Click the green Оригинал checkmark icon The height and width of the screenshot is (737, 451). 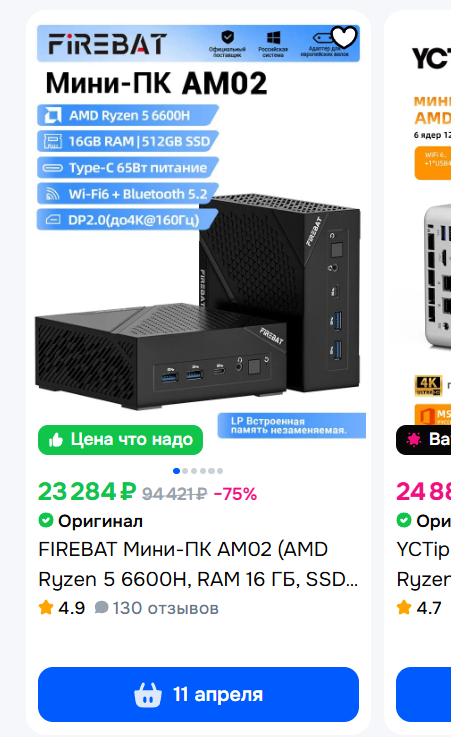tap(46, 520)
